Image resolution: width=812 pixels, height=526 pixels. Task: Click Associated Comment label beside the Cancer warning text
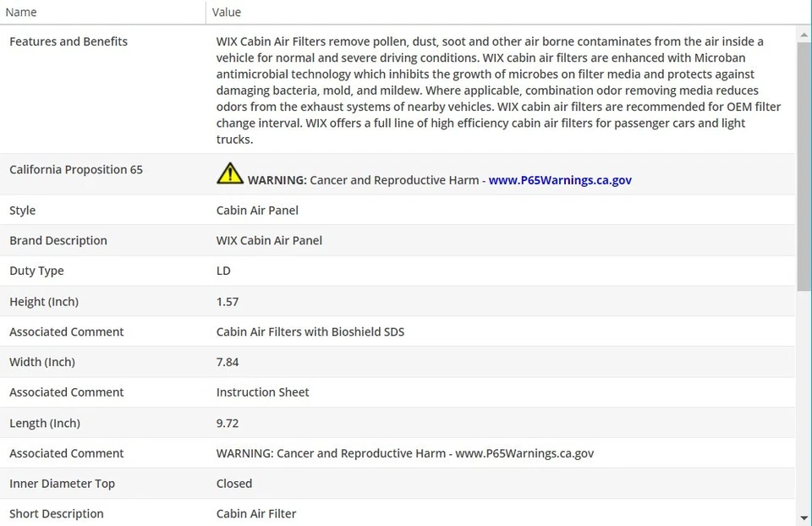point(66,453)
